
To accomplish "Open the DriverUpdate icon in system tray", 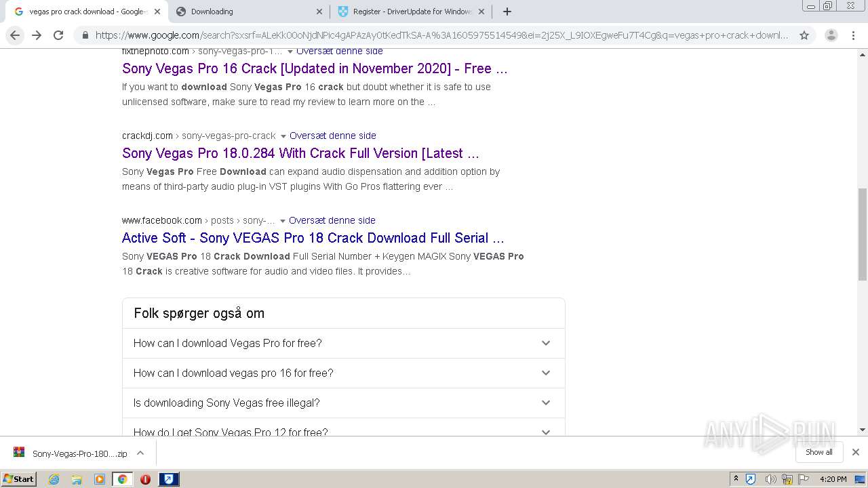I will (x=751, y=479).
